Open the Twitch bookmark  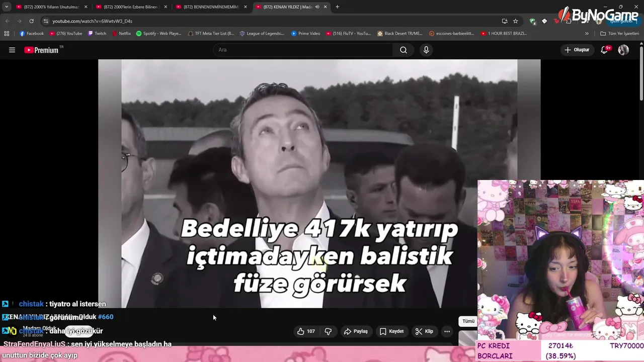(97, 34)
